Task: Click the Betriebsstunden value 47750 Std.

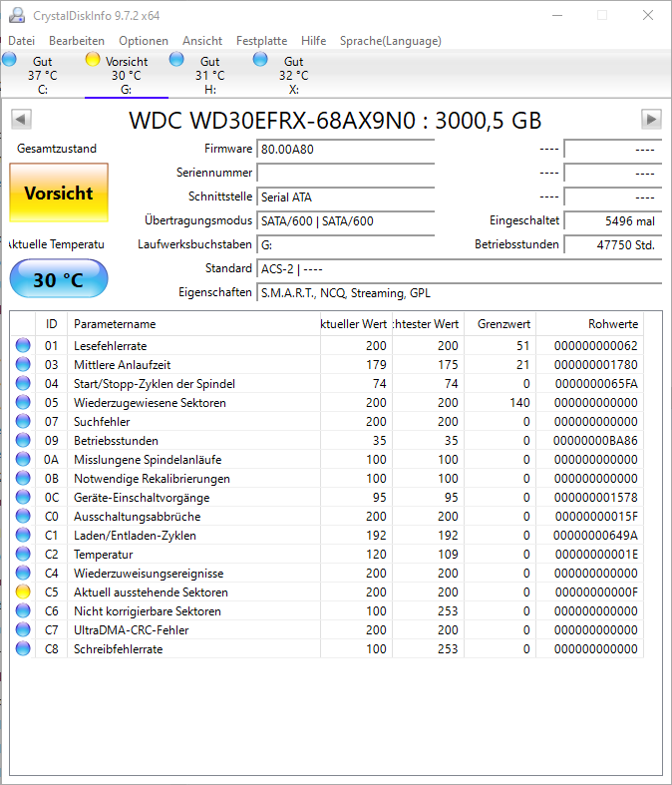Action: click(x=612, y=244)
